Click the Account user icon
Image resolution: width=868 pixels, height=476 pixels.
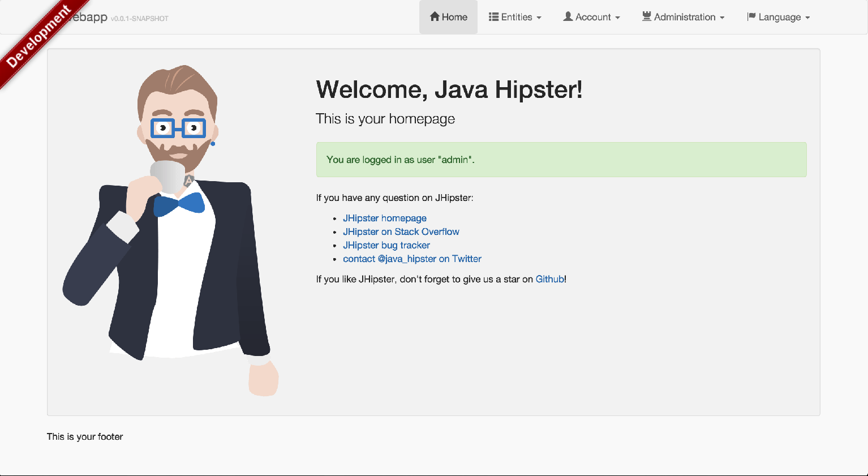[568, 16]
